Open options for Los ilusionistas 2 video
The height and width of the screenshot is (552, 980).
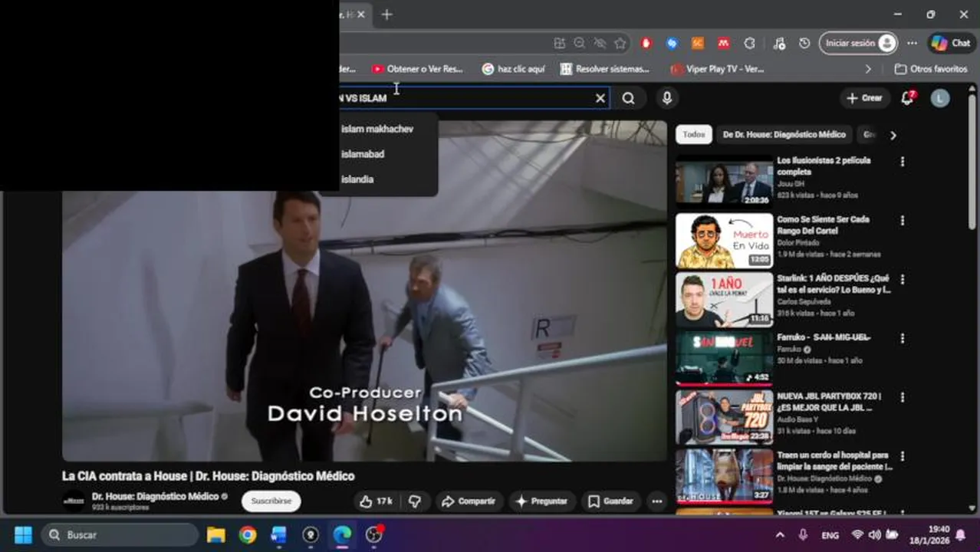903,162
